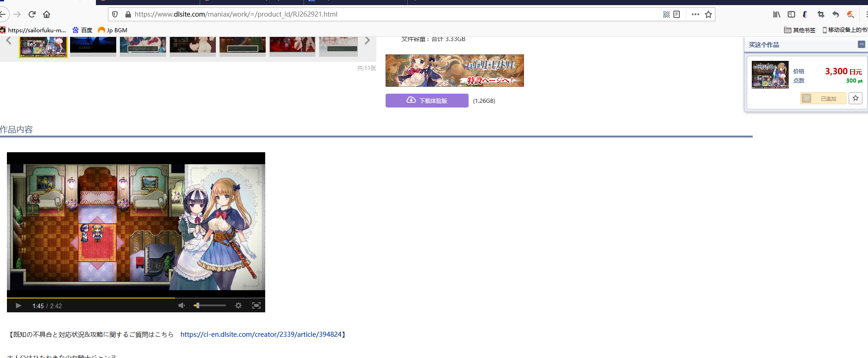Screen dimensions: 868x358
Task: Show previous images in the sample carousel
Action: 9,41
